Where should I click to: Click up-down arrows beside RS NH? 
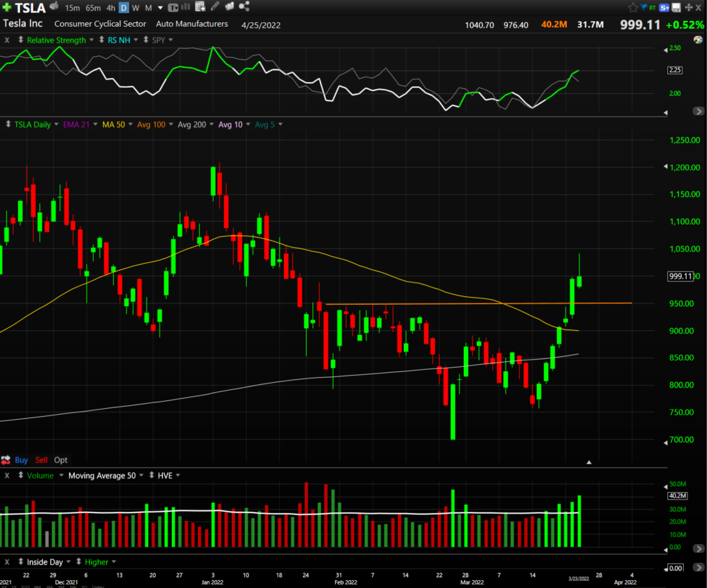coord(102,40)
